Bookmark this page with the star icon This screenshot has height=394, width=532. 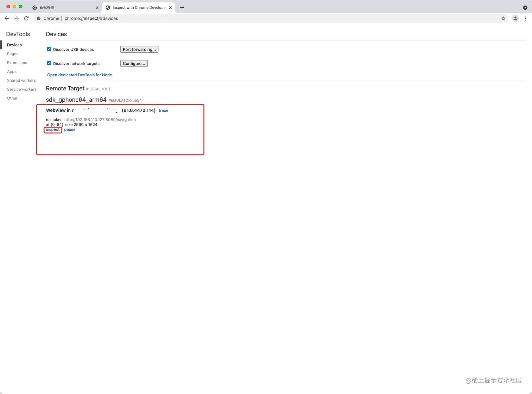tap(503, 18)
